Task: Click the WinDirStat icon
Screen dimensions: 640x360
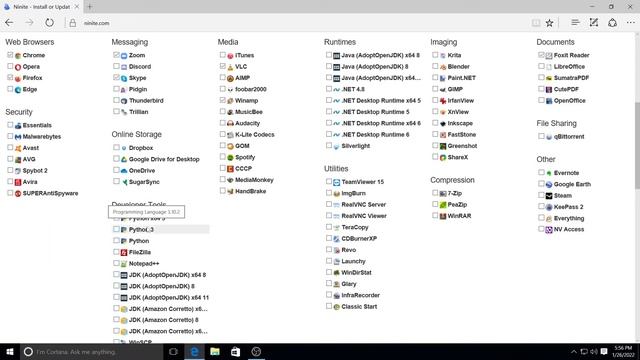Action: [x=336, y=273]
